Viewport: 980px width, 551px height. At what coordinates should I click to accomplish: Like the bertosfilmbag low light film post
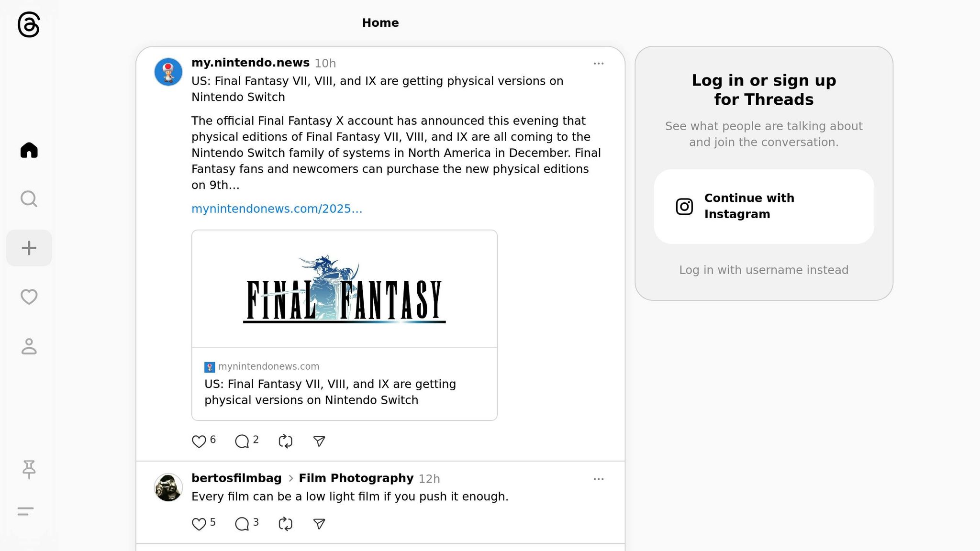pyautogui.click(x=199, y=524)
